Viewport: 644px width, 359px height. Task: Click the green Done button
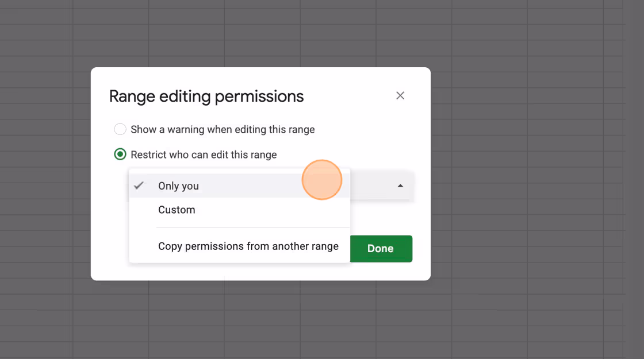click(x=381, y=249)
